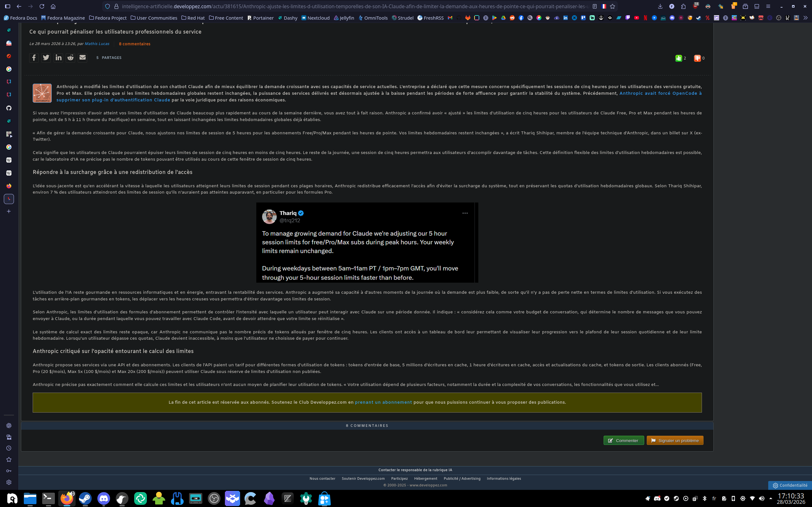The image size is (812, 507).
Task: Share article on Reddit
Action: click(x=70, y=58)
